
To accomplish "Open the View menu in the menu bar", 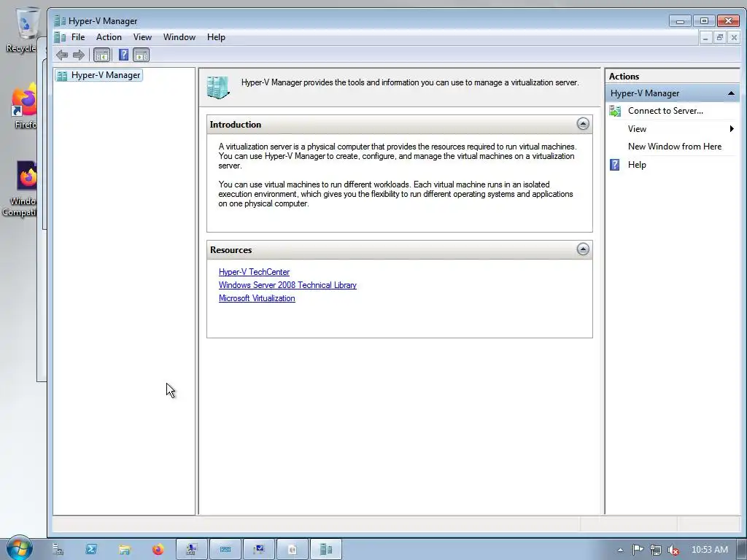I will coord(142,37).
